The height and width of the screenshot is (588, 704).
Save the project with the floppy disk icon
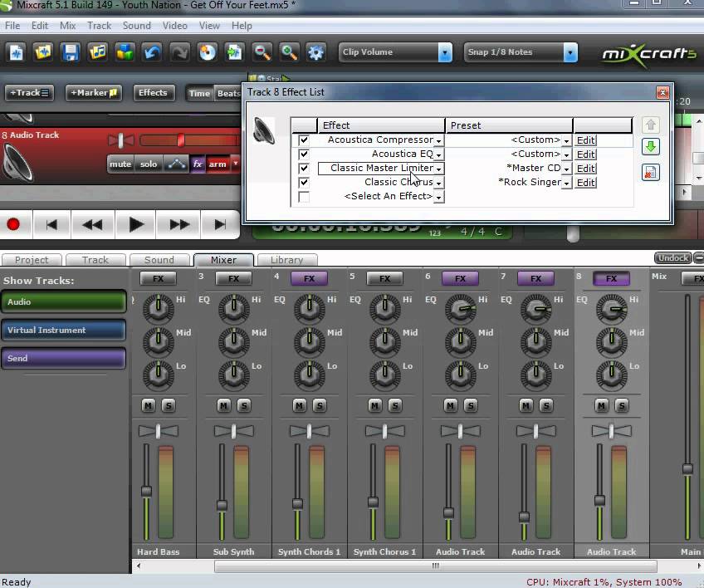pyautogui.click(x=71, y=52)
